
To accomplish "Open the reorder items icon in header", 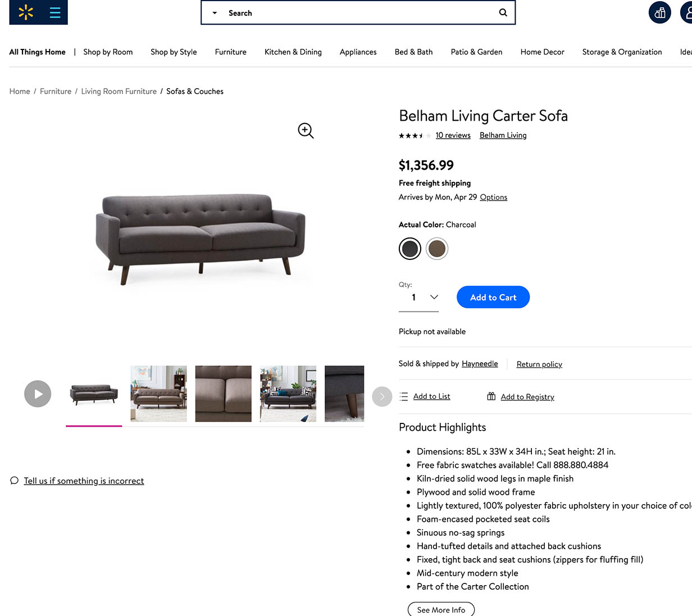I will (x=660, y=12).
